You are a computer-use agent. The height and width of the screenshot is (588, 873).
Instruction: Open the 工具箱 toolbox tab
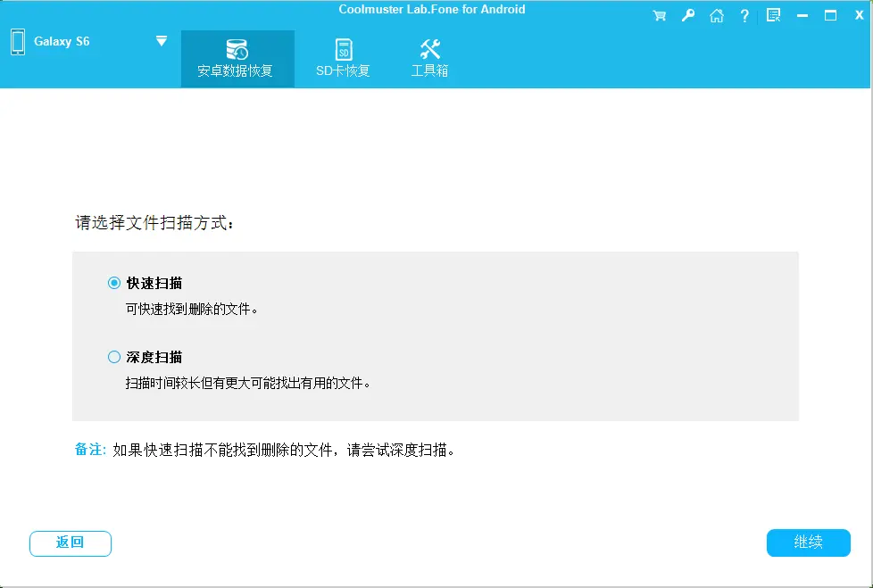[x=430, y=58]
